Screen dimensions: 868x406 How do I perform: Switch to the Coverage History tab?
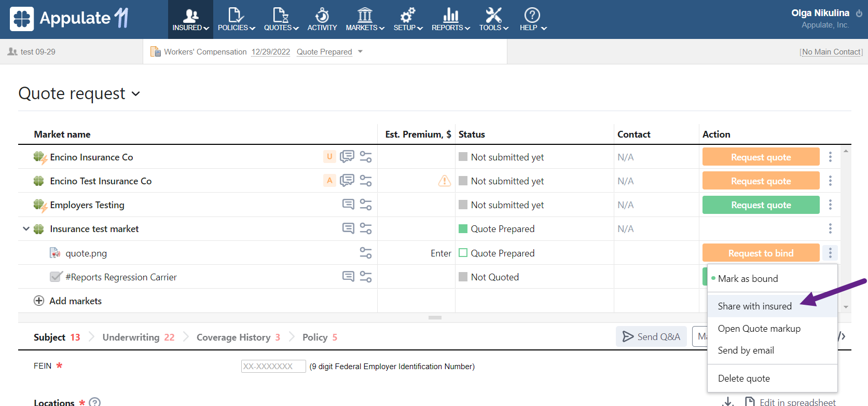coord(238,337)
